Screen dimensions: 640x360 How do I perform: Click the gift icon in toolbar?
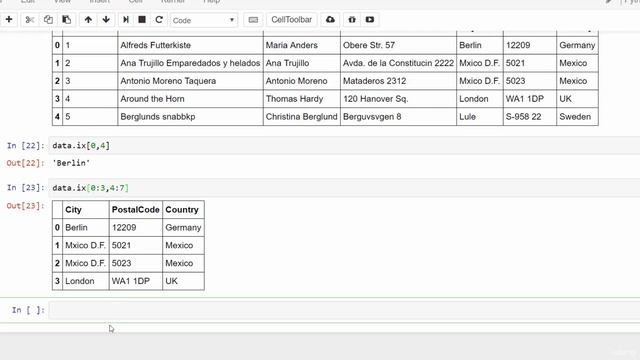[x=352, y=20]
